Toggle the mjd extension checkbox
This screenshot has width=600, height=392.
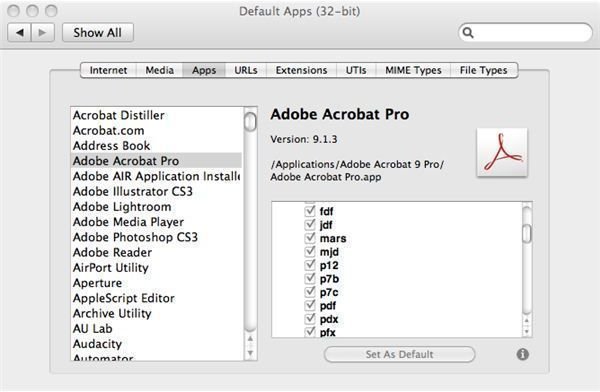[310, 251]
